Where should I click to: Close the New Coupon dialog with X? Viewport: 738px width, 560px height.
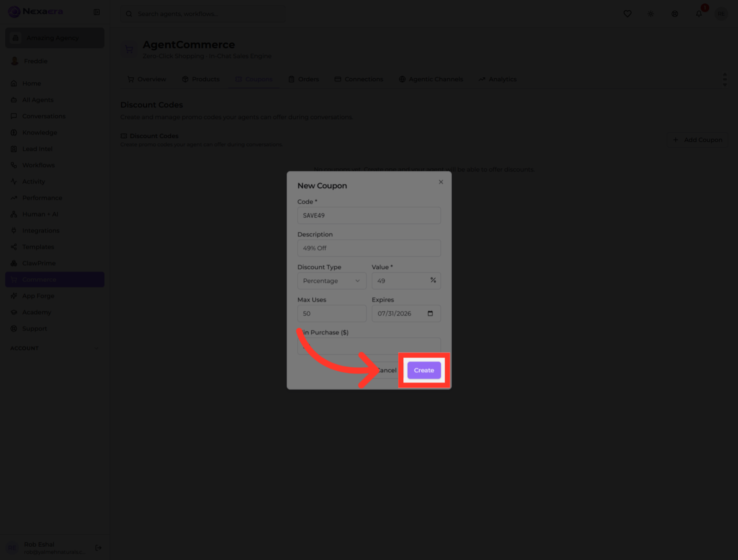pos(441,182)
